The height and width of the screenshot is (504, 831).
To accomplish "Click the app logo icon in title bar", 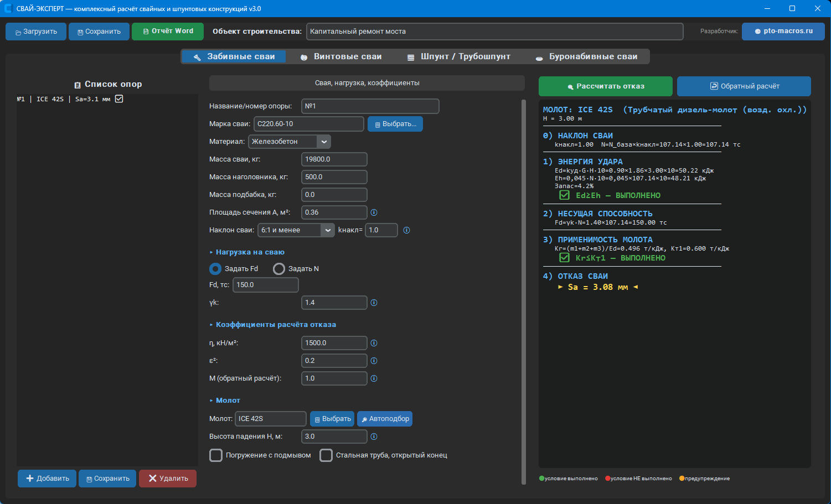I will (8, 8).
